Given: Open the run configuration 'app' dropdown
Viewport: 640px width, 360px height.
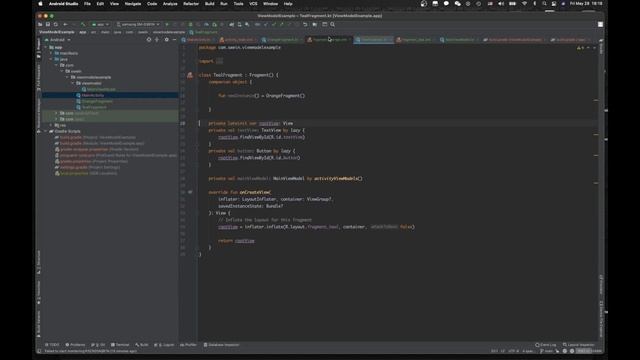Looking at the screenshot, I should [x=100, y=24].
